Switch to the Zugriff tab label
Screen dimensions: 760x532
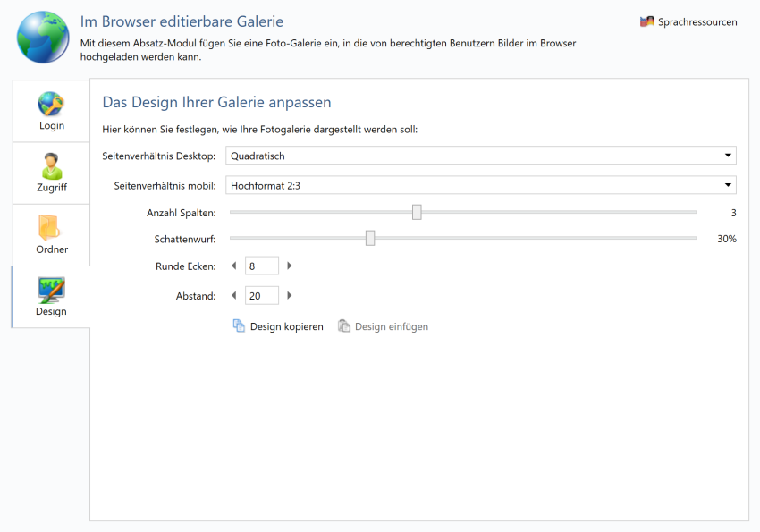[x=51, y=188]
